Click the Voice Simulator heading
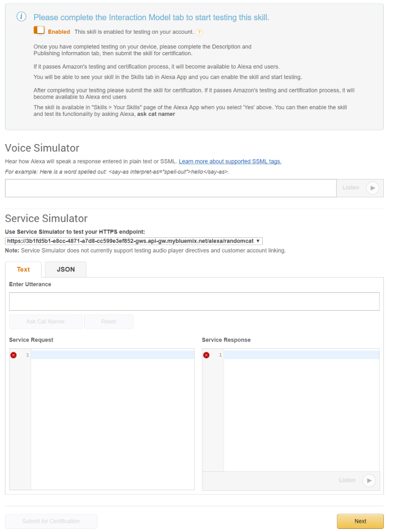The image size is (398, 532). click(42, 148)
